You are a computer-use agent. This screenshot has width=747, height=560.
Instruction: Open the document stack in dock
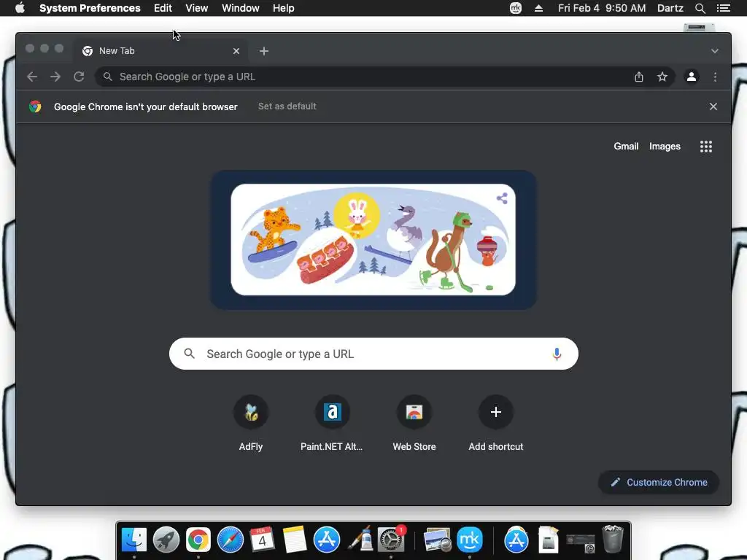coord(549,540)
